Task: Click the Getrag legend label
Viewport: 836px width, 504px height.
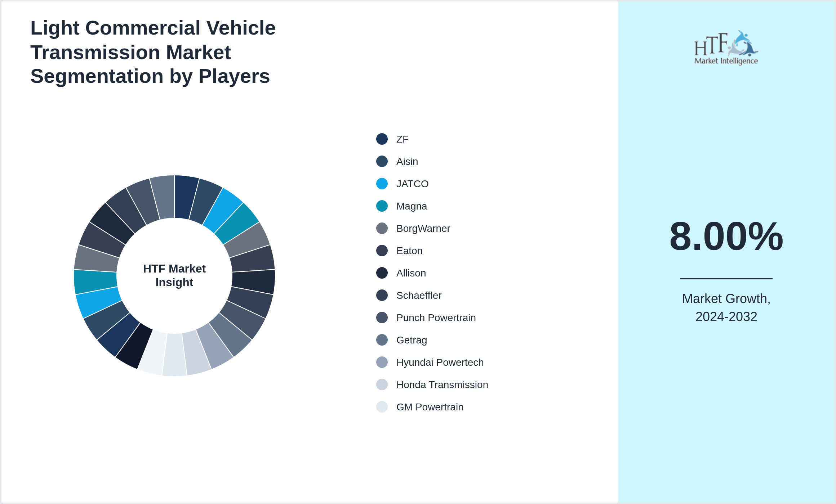Action: (x=412, y=340)
